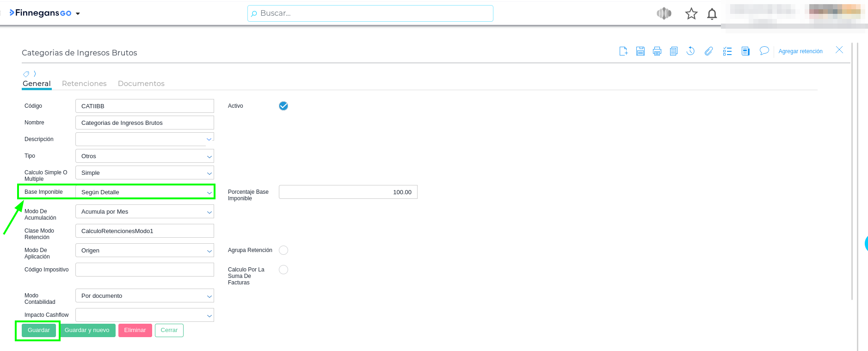Open the checklist icon in toolbar
The width and height of the screenshot is (868, 351).
pos(727,51)
